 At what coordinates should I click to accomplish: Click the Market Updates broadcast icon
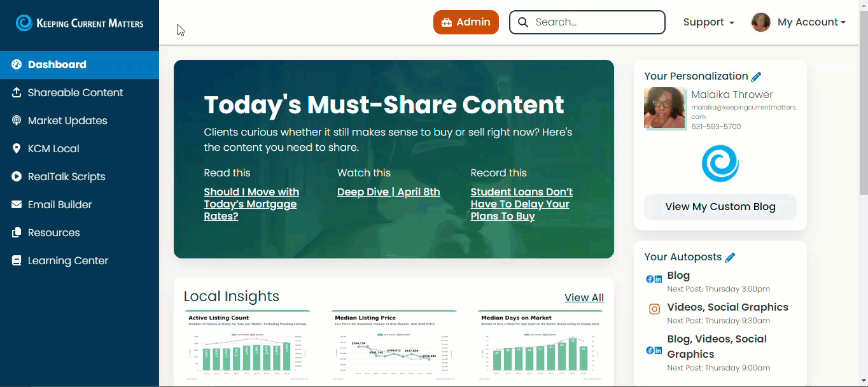point(17,120)
